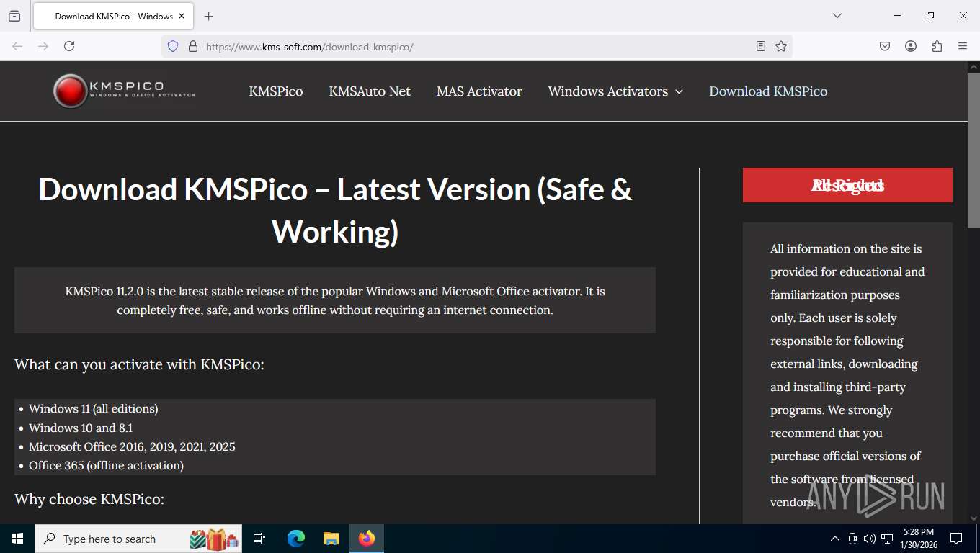
Task: Open the Windows Start menu
Action: click(17, 539)
